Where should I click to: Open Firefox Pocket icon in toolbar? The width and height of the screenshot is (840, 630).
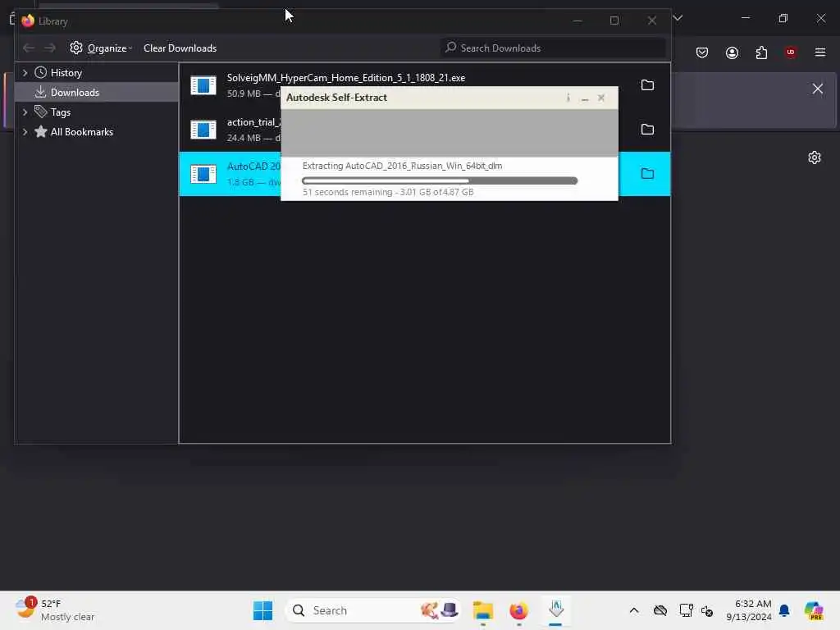pyautogui.click(x=702, y=52)
